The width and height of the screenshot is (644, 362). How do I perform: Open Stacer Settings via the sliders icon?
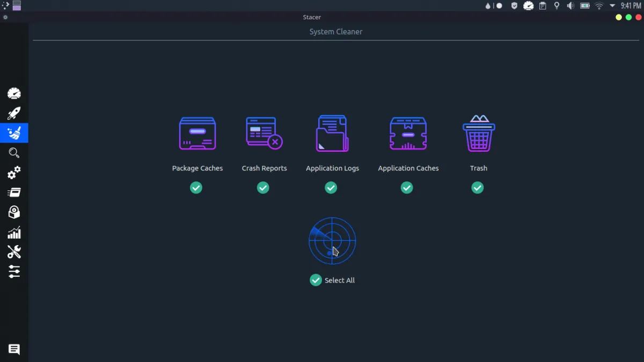click(14, 271)
